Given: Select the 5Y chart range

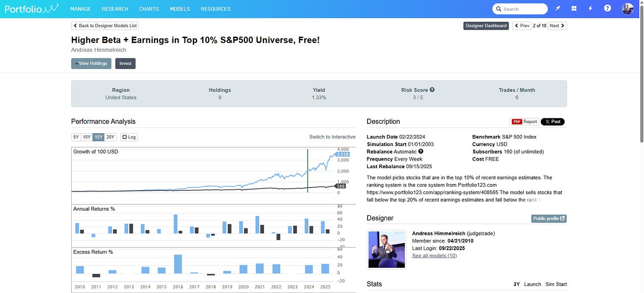Looking at the screenshot, I should click(x=76, y=137).
